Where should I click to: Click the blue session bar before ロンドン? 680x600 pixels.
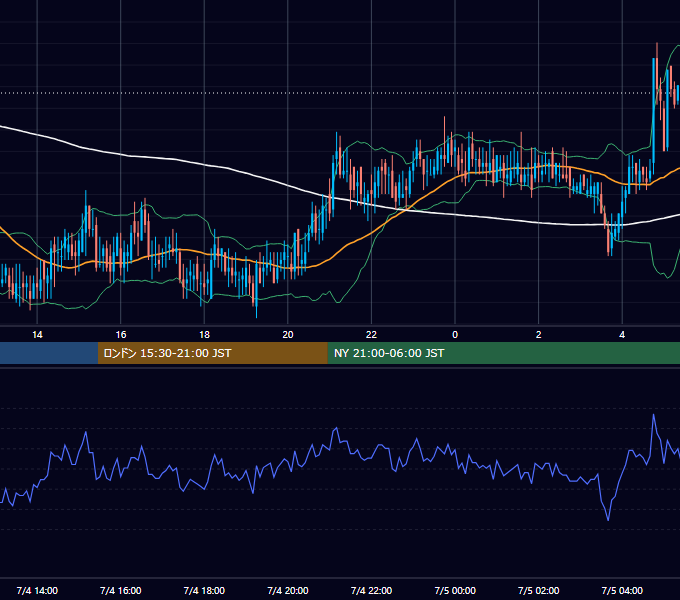pos(49,353)
